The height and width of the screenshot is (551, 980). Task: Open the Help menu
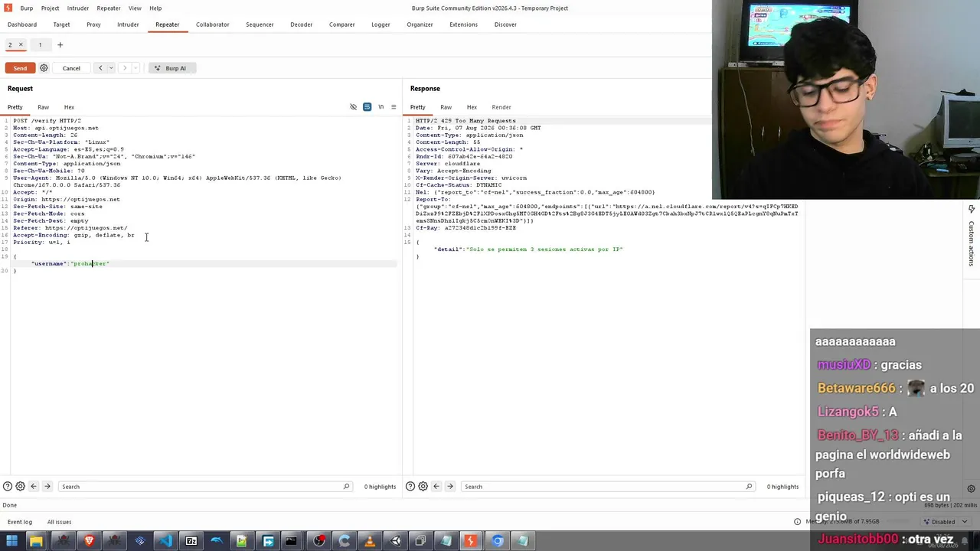tap(155, 8)
